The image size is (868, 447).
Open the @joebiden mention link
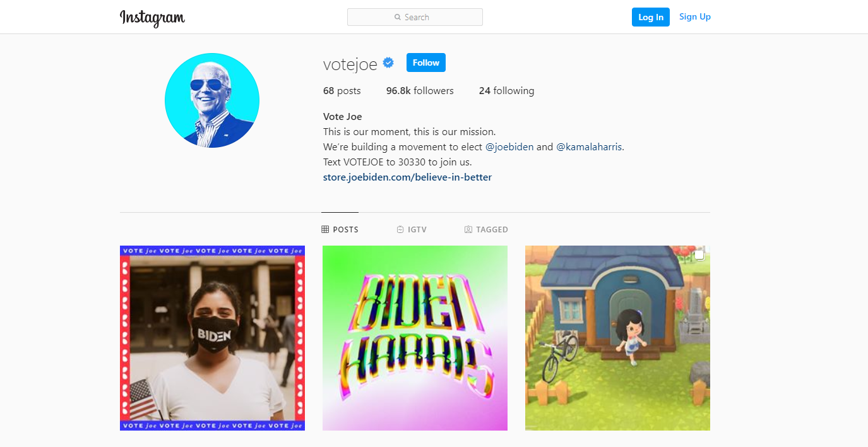(509, 146)
